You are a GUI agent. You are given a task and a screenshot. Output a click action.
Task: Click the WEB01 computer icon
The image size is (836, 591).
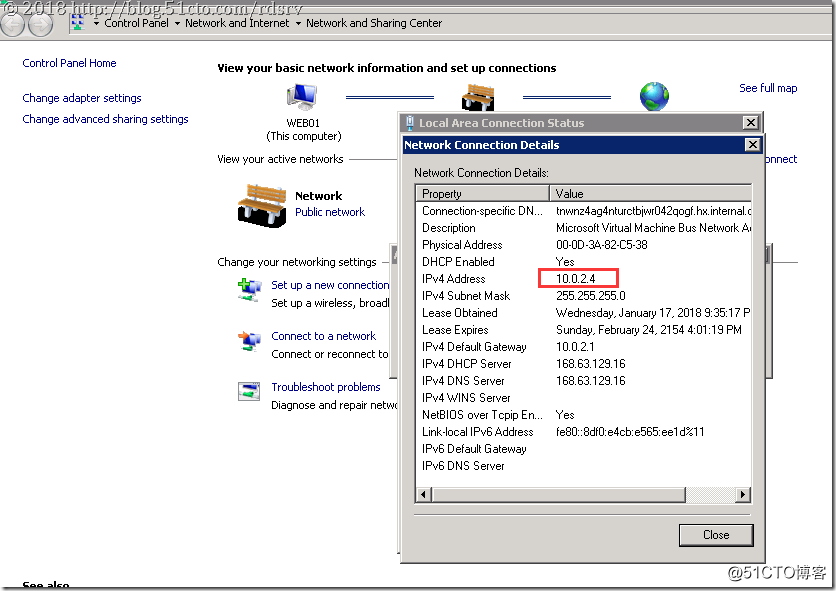coord(302,98)
